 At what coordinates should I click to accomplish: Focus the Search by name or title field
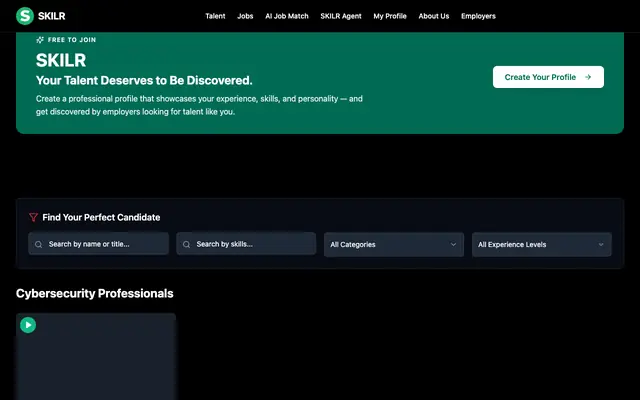tap(98, 244)
